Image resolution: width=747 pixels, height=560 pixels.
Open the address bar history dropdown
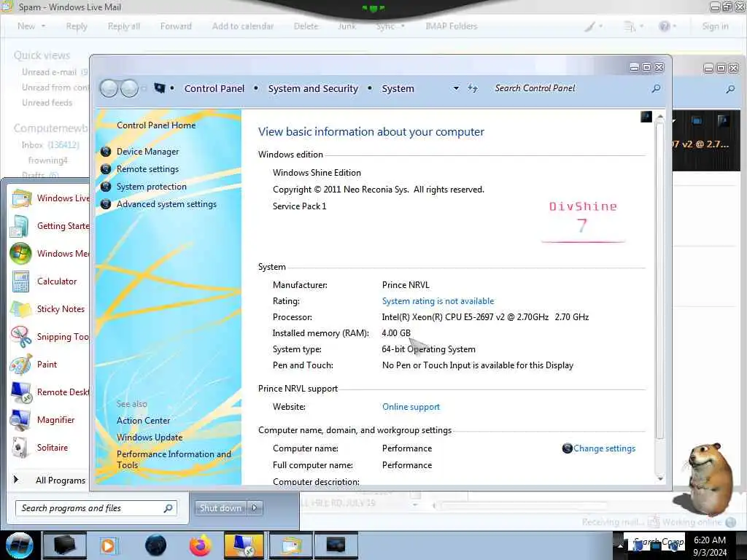pyautogui.click(x=456, y=88)
